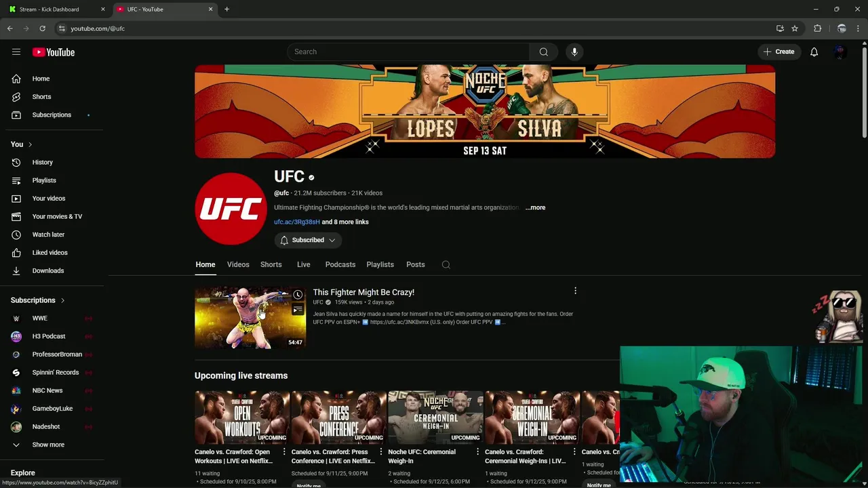This screenshot has height=488, width=868.
Task: Reload the browser page
Action: [x=42, y=28]
